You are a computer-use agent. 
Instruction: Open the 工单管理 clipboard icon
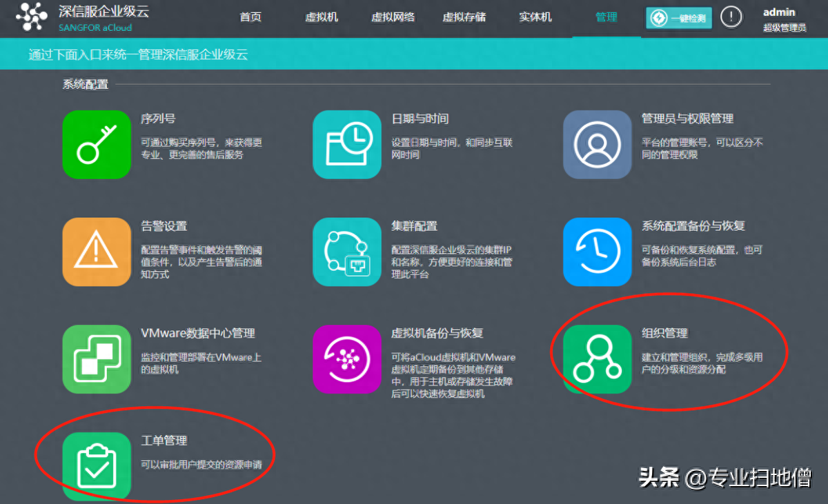pos(96,465)
